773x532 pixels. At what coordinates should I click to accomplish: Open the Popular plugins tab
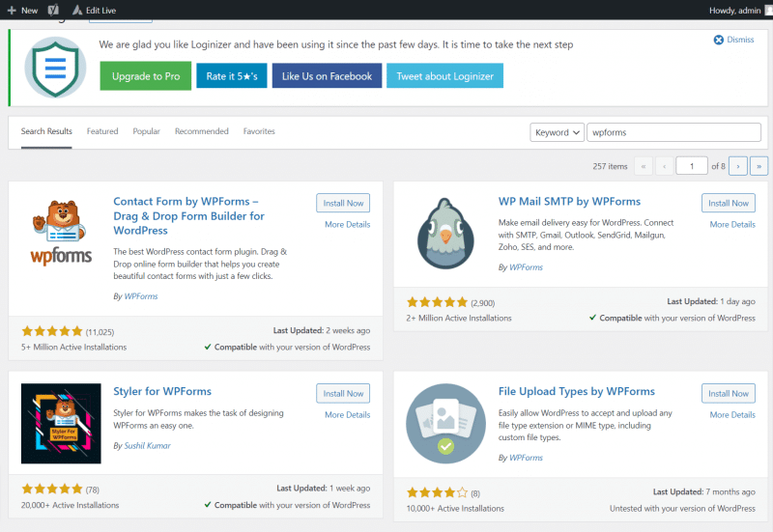point(147,131)
